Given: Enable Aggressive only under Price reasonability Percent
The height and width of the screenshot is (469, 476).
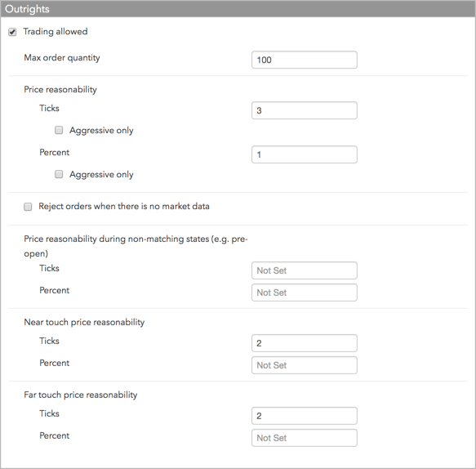Looking at the screenshot, I should click(x=59, y=174).
